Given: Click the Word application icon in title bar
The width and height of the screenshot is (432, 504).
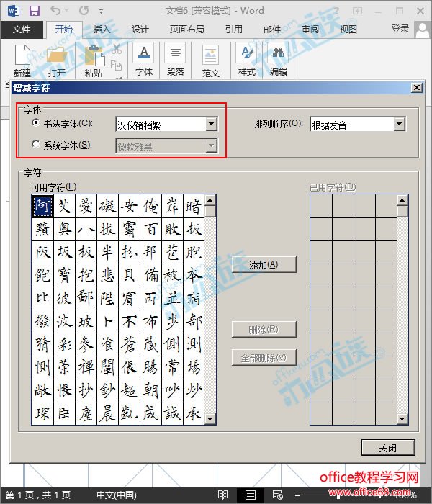Looking at the screenshot, I should pos(14,11).
